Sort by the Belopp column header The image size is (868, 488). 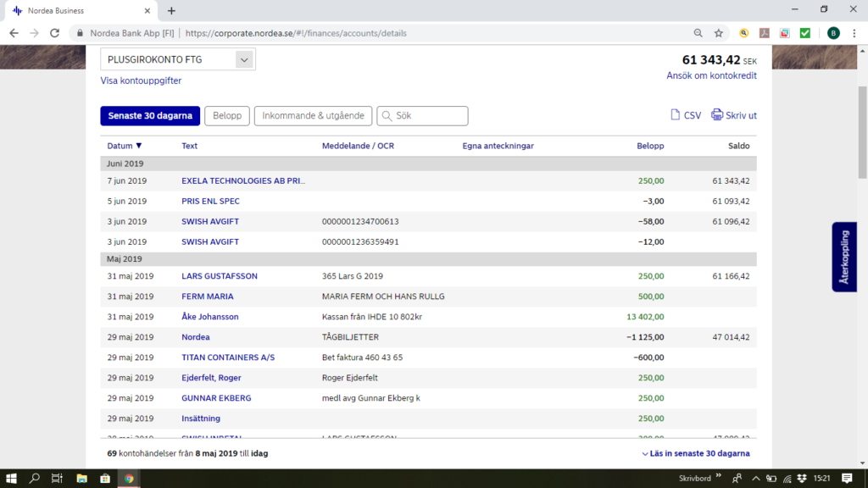[x=650, y=146]
